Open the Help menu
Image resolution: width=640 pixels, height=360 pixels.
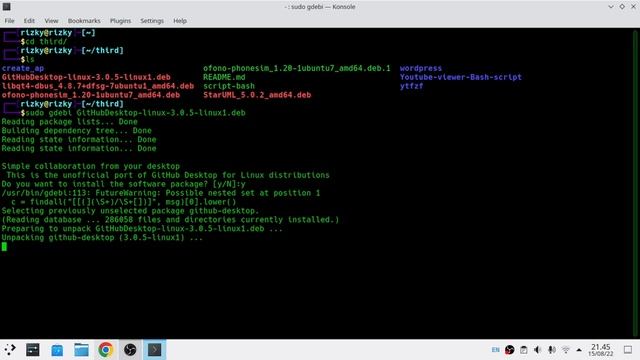pos(180,20)
